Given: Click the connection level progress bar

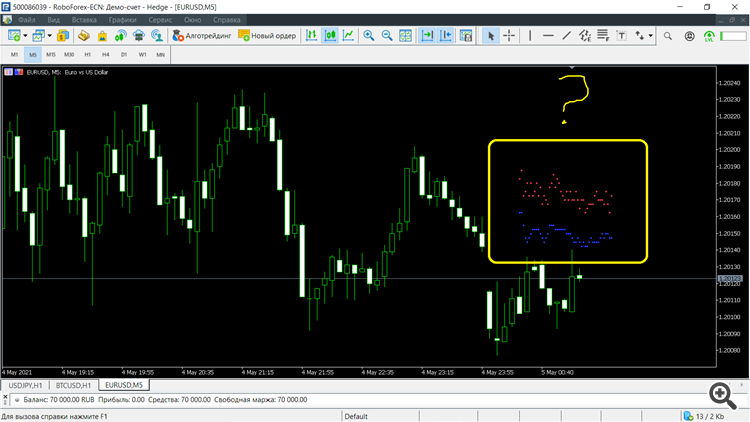Looking at the screenshot, I should click(733, 36).
